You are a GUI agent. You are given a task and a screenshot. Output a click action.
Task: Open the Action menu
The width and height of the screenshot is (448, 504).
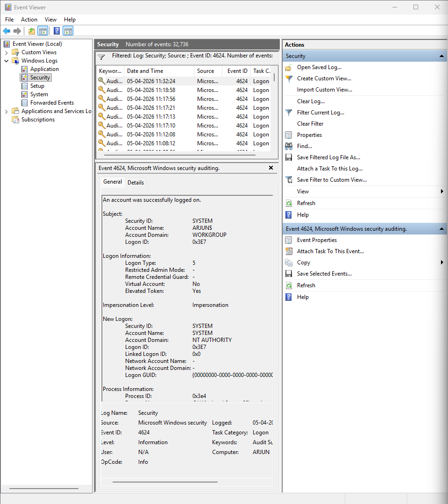click(x=29, y=20)
